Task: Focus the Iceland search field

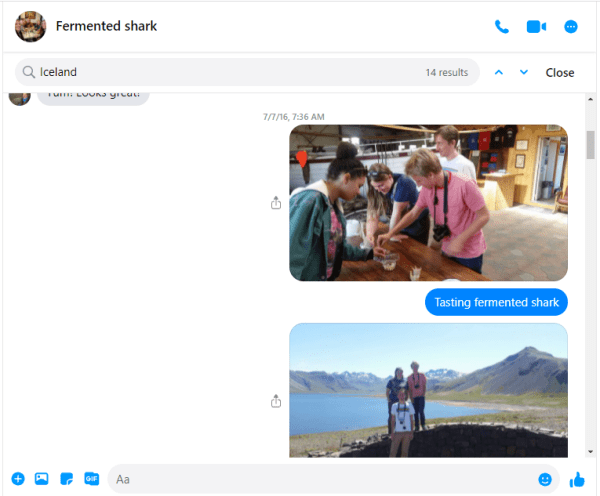Action: pyautogui.click(x=247, y=72)
